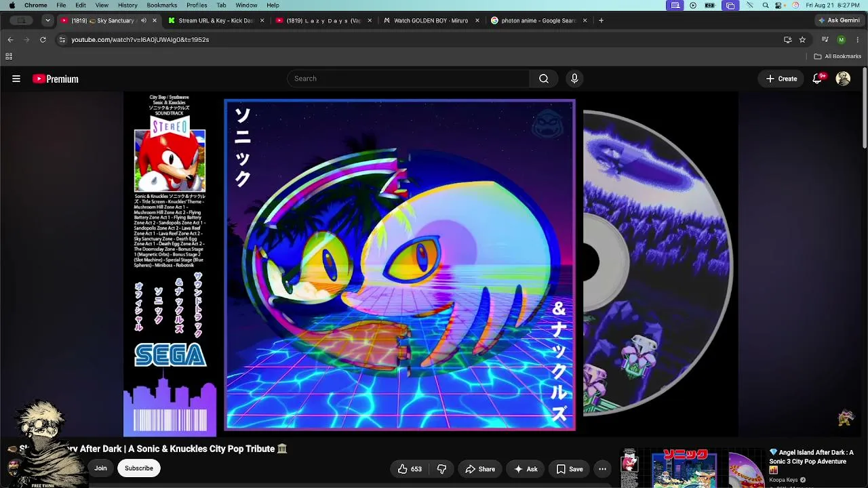The width and height of the screenshot is (868, 488).
Task: Click the Ask button under the video
Action: coord(526,469)
